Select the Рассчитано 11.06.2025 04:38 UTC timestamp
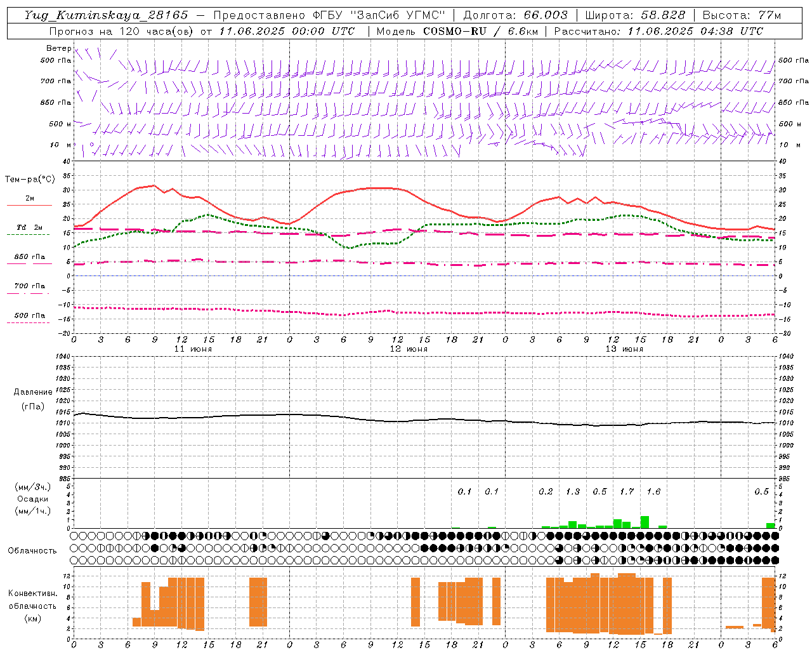This screenshot has width=812, height=650. [x=658, y=31]
